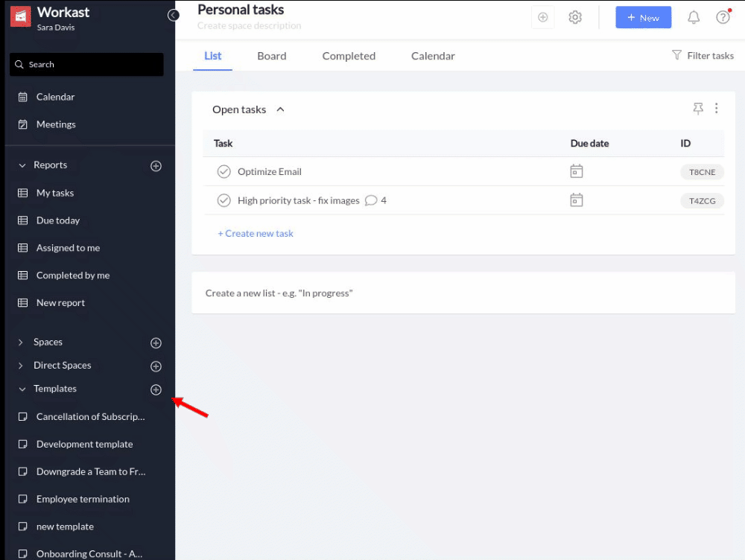Click + Create new task link
Viewport: 745px width, 560px height.
(x=256, y=234)
